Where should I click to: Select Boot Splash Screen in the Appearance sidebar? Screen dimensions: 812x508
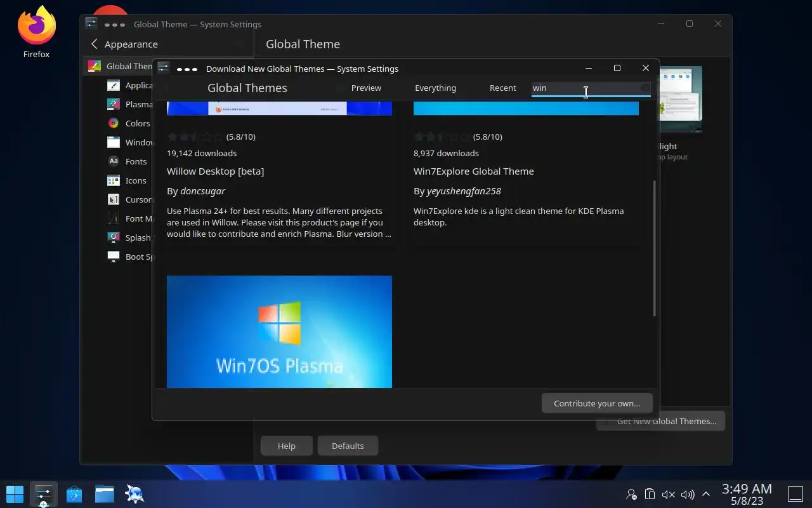click(131, 257)
